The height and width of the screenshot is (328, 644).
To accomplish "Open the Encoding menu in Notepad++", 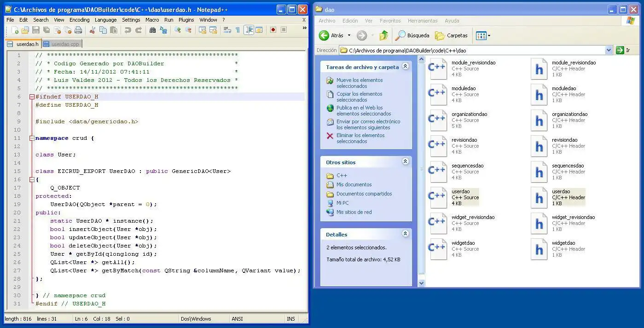I will click(79, 20).
